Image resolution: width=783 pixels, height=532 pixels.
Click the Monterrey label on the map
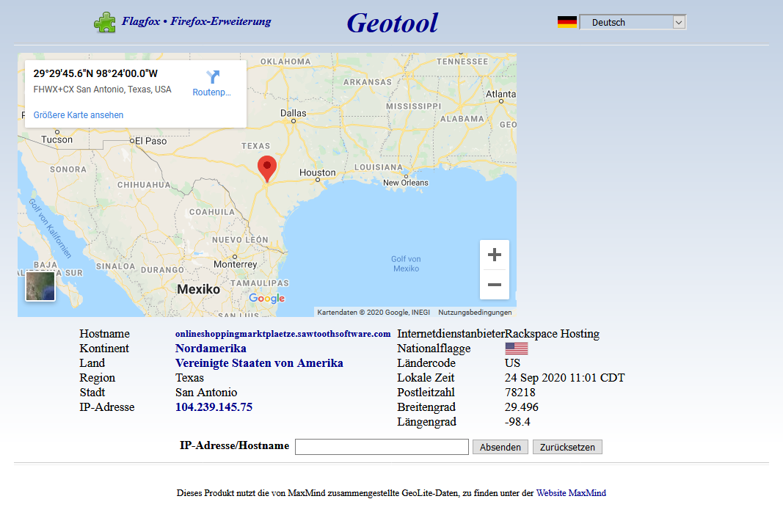236,264
